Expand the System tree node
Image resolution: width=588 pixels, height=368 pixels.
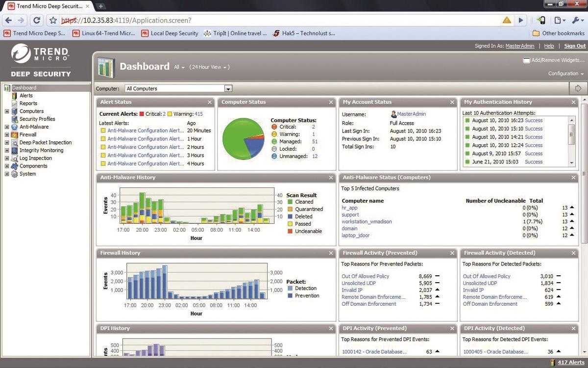[x=7, y=174]
